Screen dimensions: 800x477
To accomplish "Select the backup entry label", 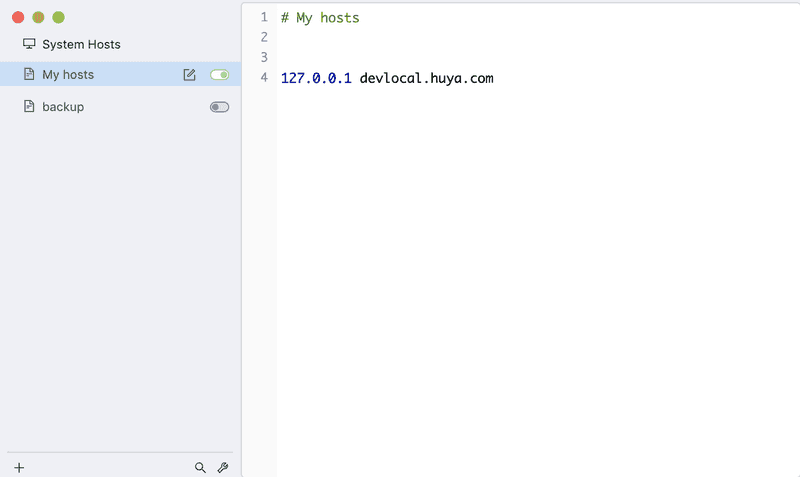I will 63,106.
